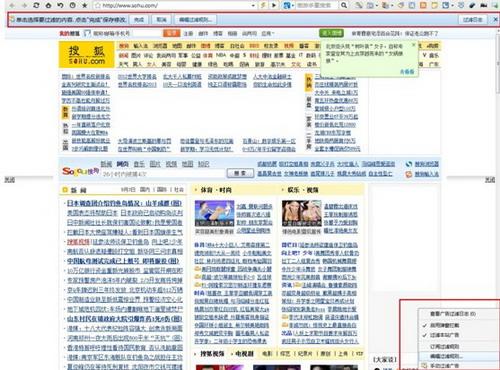This screenshot has width=500, height=370.
Task: Click the browser toolbar search field
Action: tap(317, 5)
